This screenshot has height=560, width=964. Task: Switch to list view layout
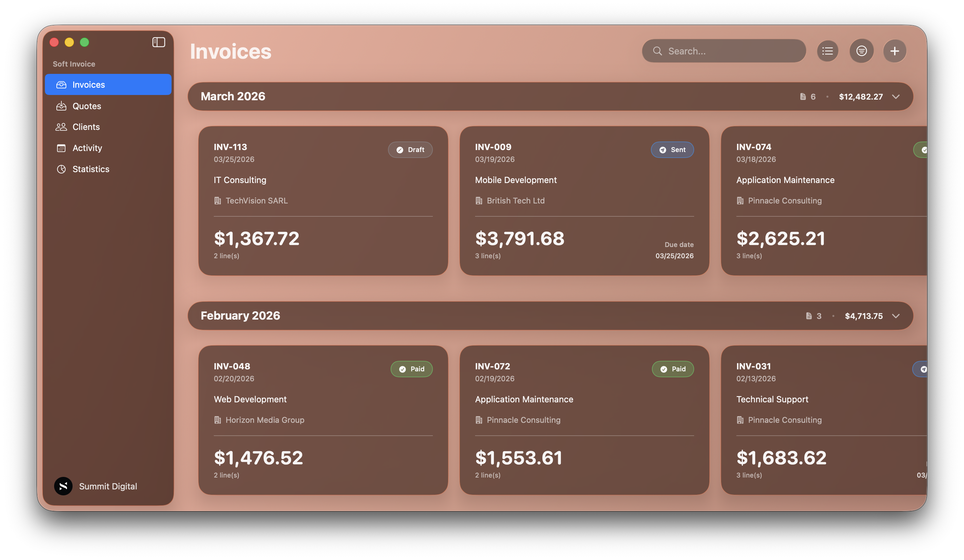[827, 51]
